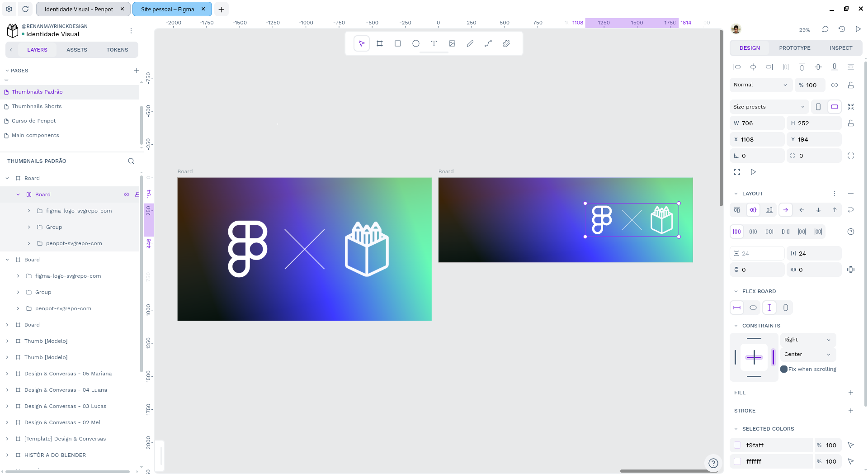The height and width of the screenshot is (474, 868).
Task: Click the add page plus button
Action: coord(137,71)
